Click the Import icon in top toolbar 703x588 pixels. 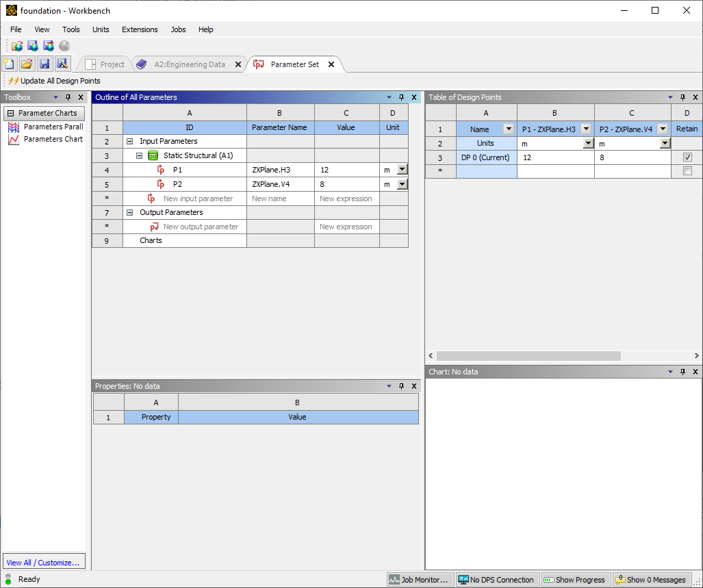pos(17,46)
